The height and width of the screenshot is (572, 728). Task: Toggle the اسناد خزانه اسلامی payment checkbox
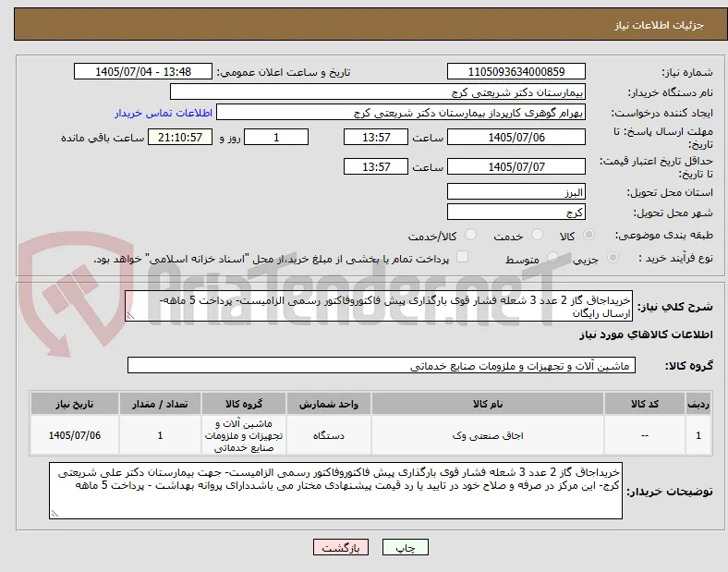pos(463,257)
